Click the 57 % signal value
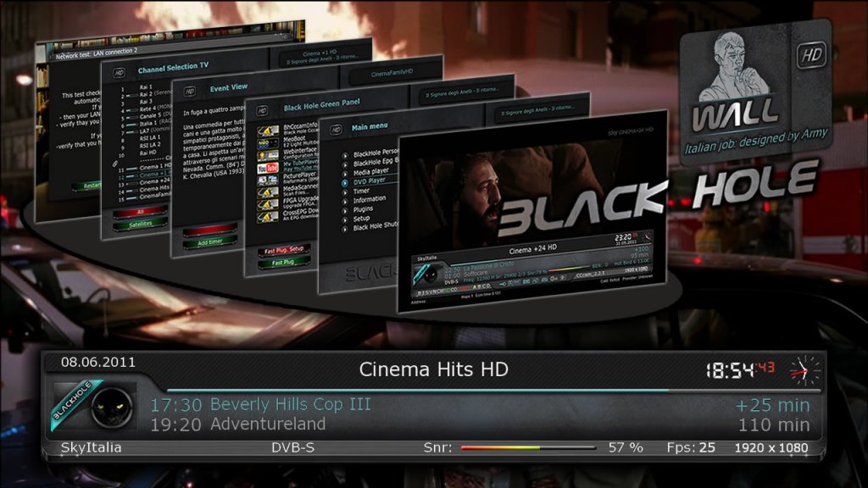Viewport: 868px width, 488px height. [x=626, y=447]
